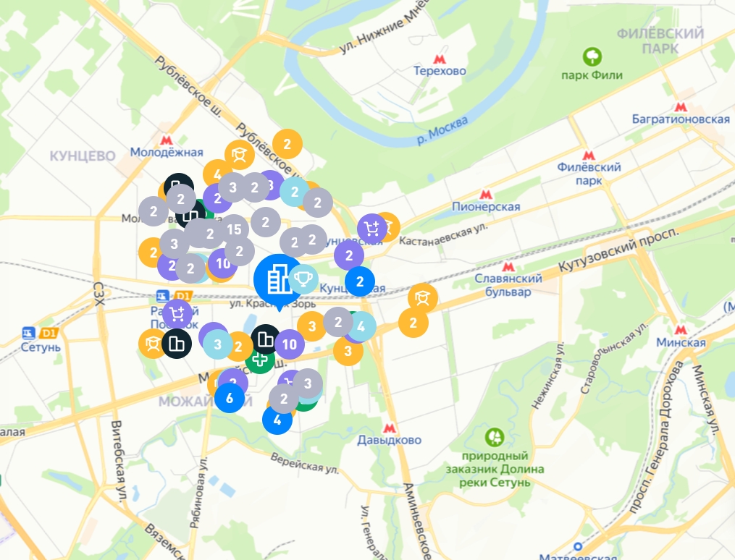Select the Пионерская metro station icon
735x560 pixels.
click(x=486, y=195)
